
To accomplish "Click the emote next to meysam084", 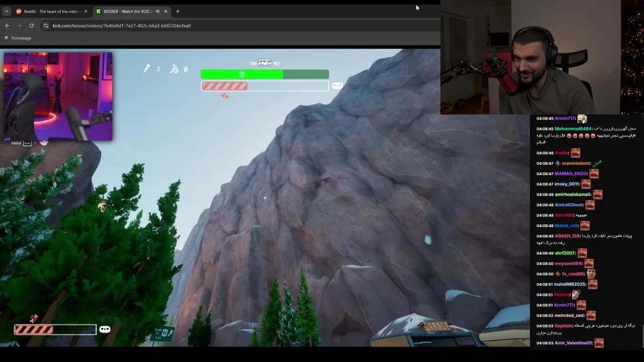I will point(589,263).
